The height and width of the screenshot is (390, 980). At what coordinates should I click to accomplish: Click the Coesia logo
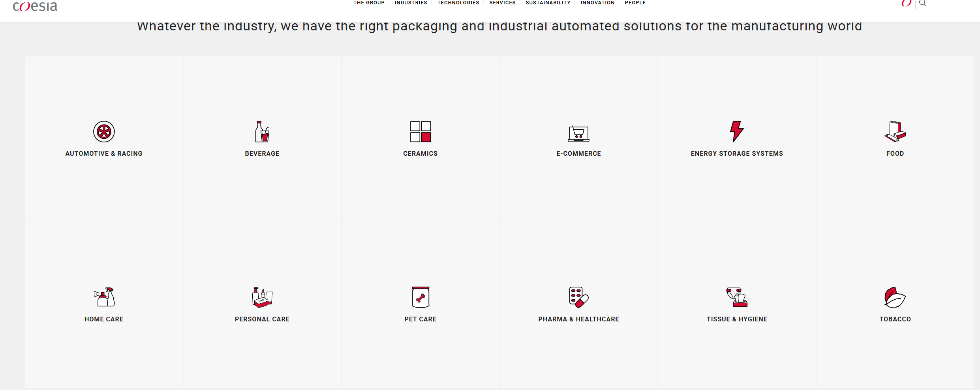click(x=35, y=6)
